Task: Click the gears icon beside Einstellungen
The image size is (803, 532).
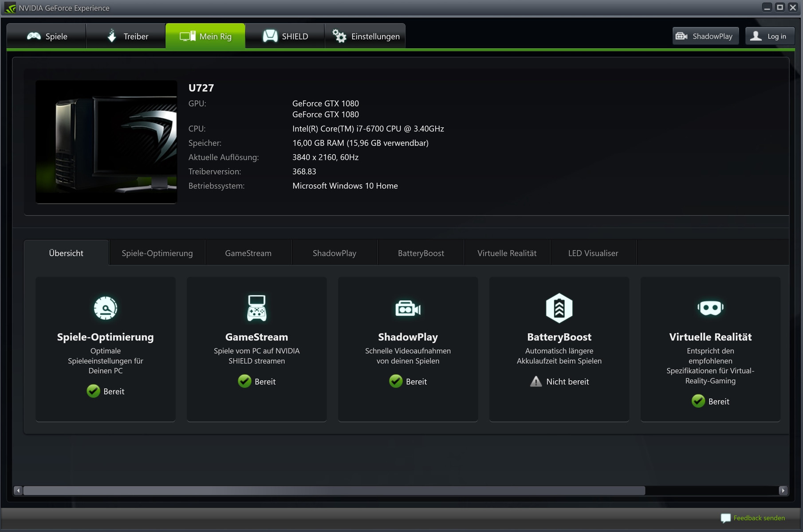Action: [339, 36]
